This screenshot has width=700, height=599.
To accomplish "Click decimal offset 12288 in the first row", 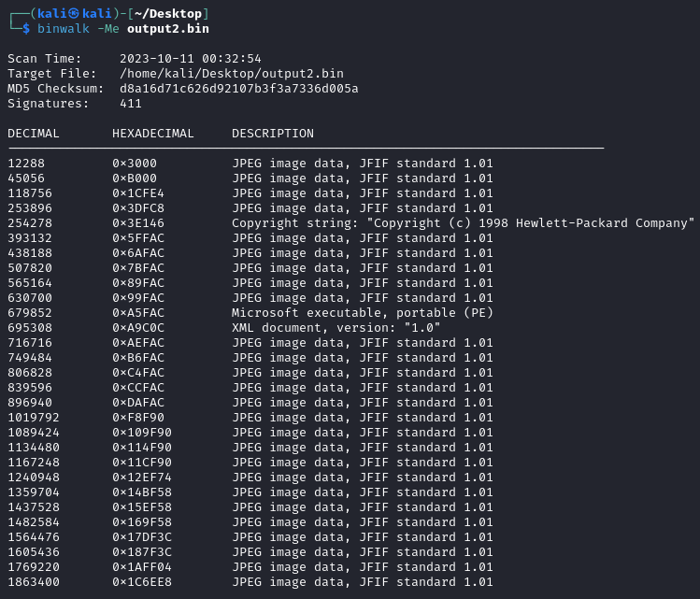I will 26,164.
